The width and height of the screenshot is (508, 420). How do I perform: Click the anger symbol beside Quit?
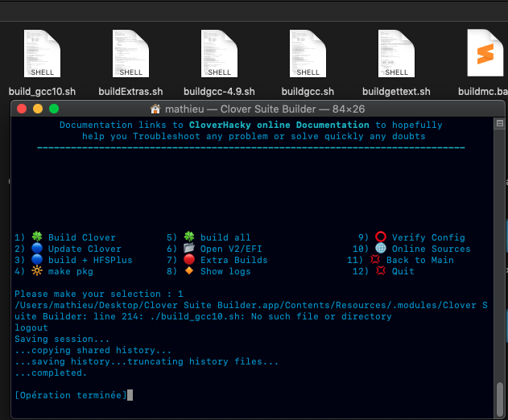[381, 270]
